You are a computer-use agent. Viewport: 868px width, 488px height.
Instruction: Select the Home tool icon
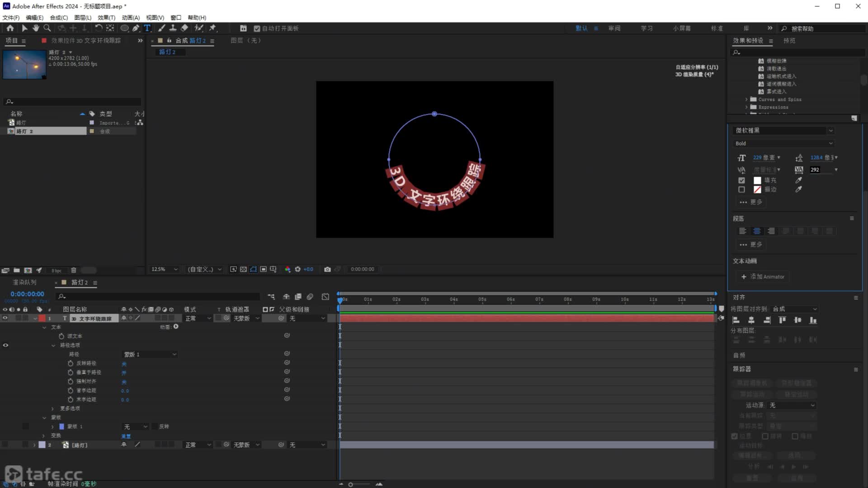10,28
